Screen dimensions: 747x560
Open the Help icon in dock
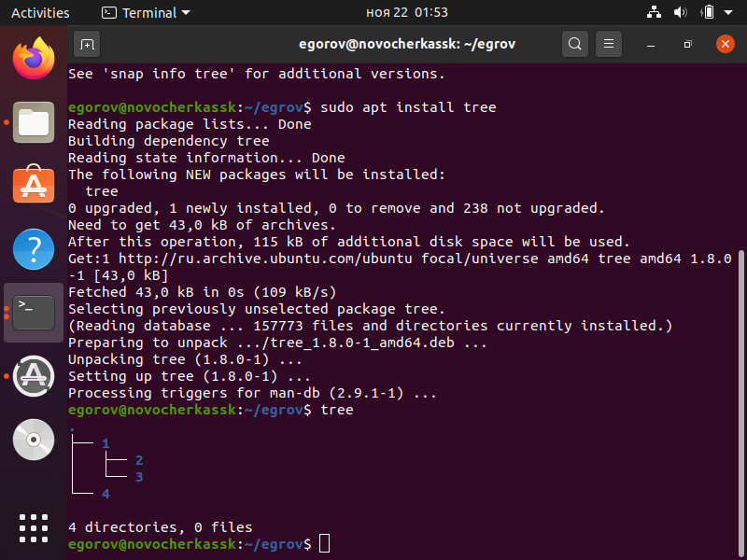pos(34,248)
